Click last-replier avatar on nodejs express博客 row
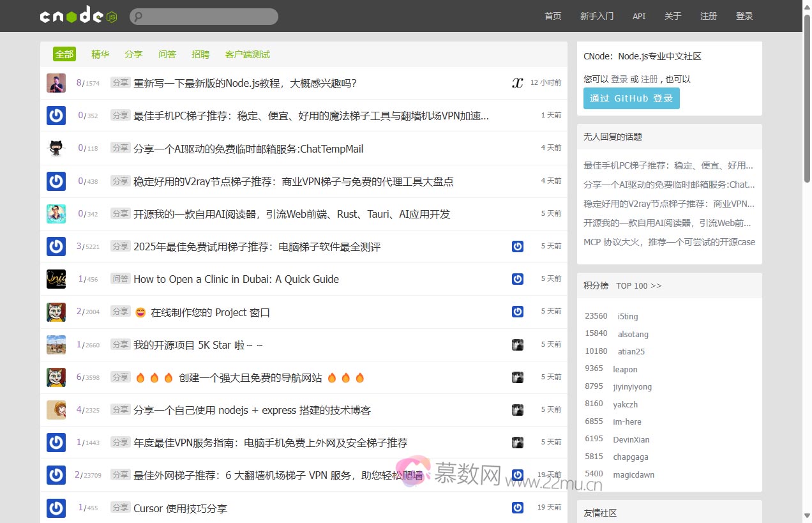Image resolution: width=812 pixels, height=523 pixels. (518, 410)
